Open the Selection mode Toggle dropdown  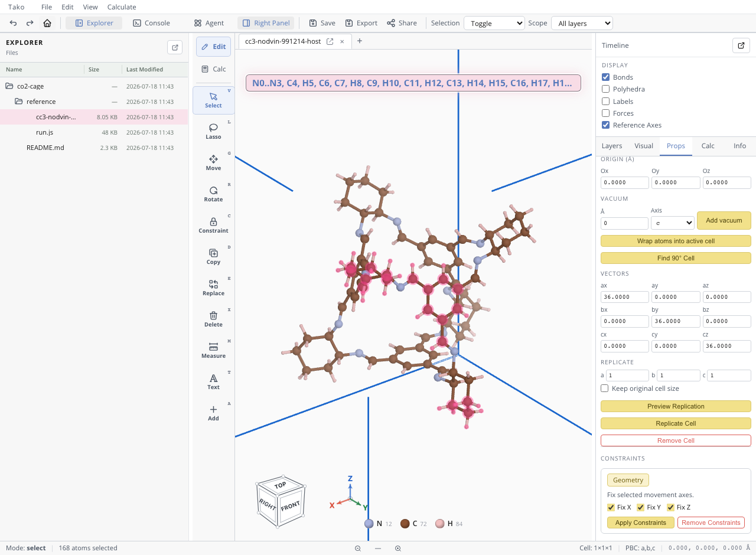tap(494, 23)
